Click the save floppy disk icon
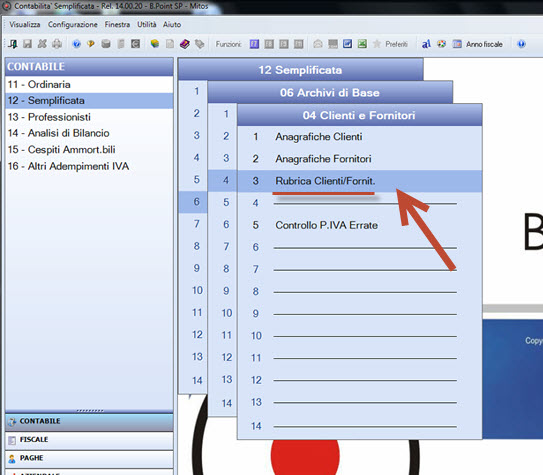Screen dimensions: 543x475 click(27, 44)
